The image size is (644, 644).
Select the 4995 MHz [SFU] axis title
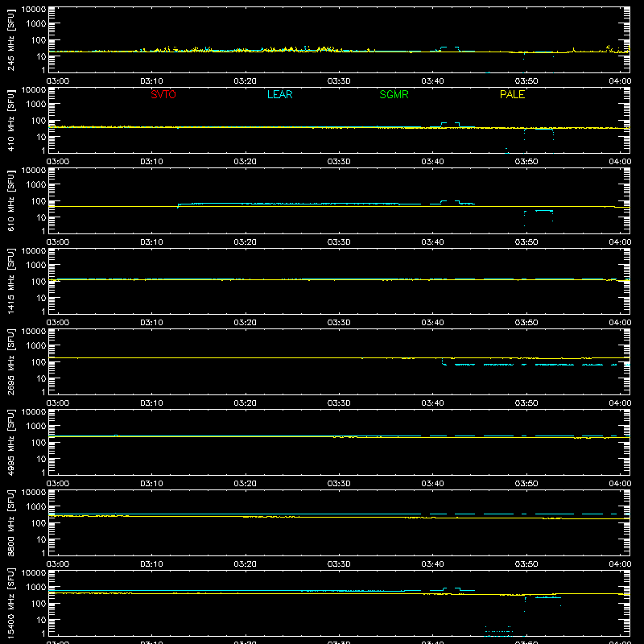tap(11, 442)
